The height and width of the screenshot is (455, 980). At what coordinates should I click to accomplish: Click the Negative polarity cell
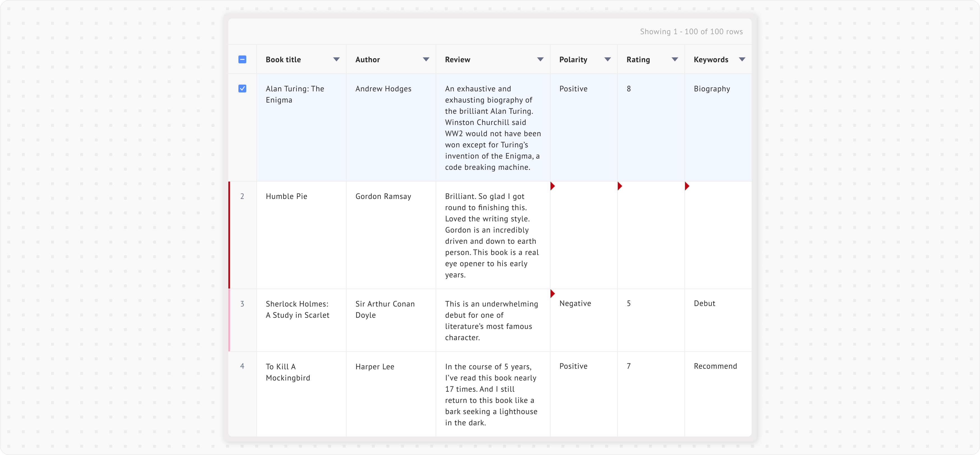[575, 304]
